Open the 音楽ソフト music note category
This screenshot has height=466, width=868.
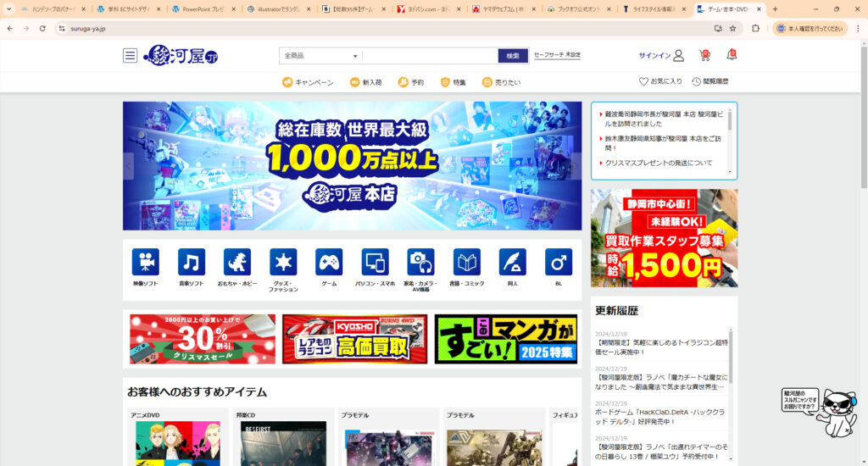pos(192,262)
